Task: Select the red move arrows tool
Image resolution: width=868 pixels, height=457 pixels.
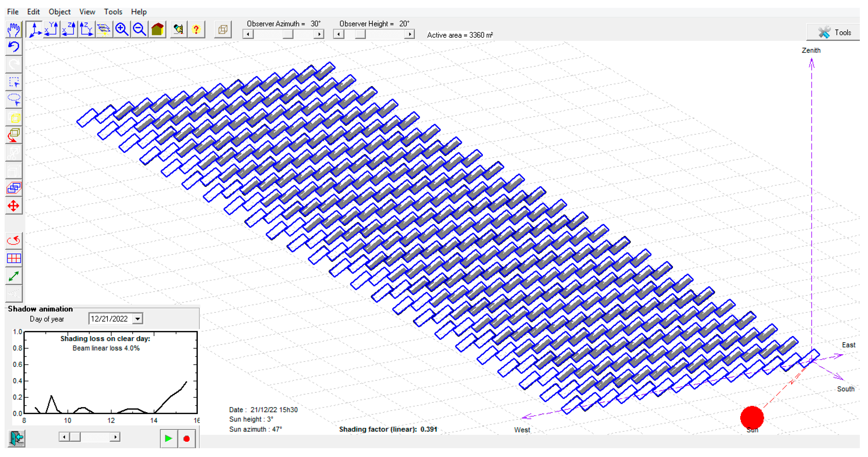Action: (x=14, y=206)
